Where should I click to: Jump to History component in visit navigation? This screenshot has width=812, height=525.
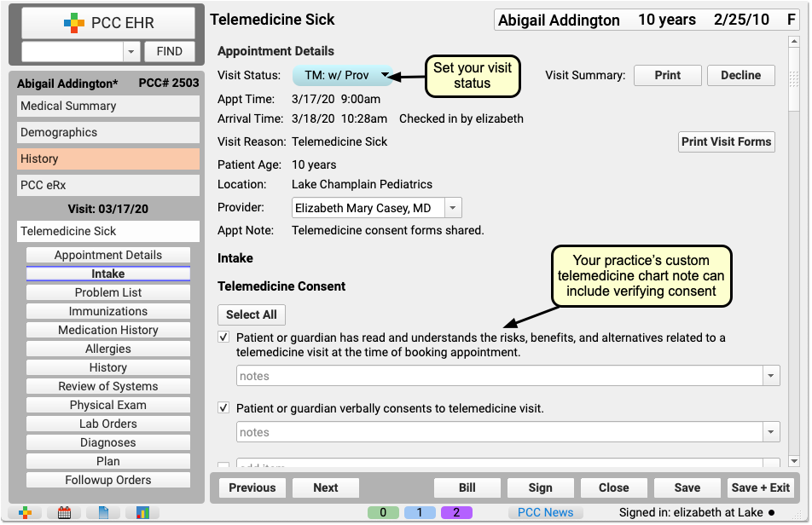click(108, 368)
